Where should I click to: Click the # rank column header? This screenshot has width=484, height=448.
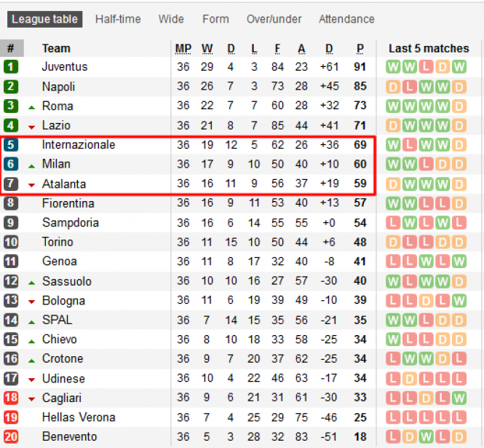[x=12, y=48]
